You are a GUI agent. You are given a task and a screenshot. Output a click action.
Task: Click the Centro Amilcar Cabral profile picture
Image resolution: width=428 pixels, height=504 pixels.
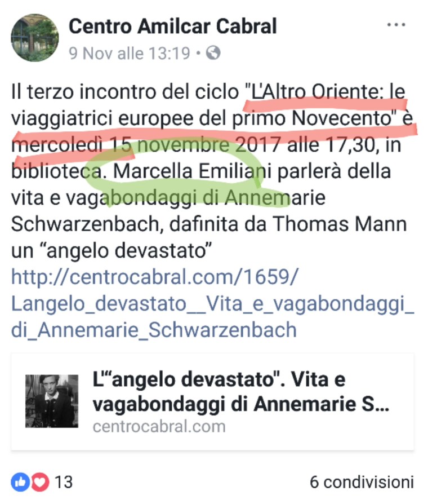tap(35, 38)
